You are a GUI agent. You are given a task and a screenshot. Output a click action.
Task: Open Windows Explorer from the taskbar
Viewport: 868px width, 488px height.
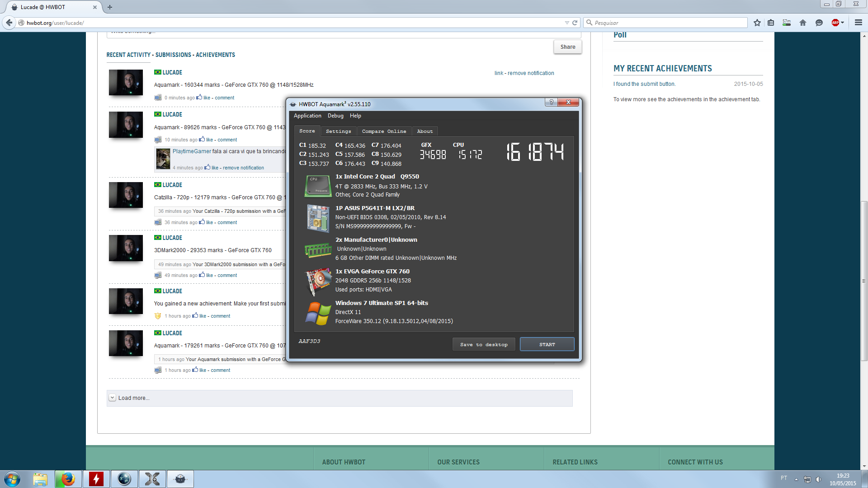(40, 479)
